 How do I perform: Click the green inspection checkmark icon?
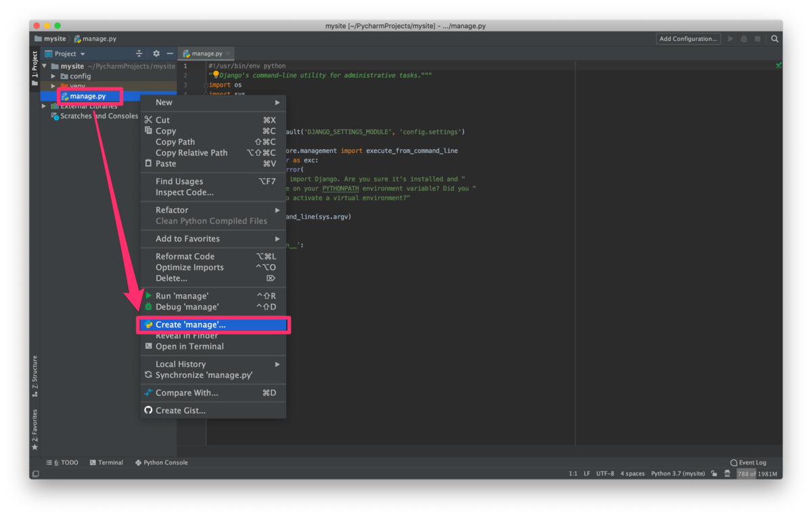tap(779, 65)
